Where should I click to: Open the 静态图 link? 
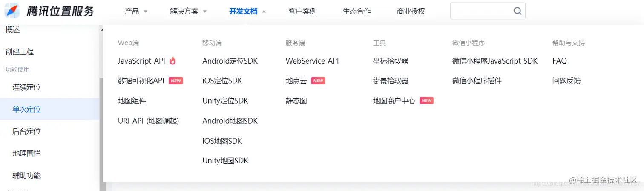click(x=296, y=101)
